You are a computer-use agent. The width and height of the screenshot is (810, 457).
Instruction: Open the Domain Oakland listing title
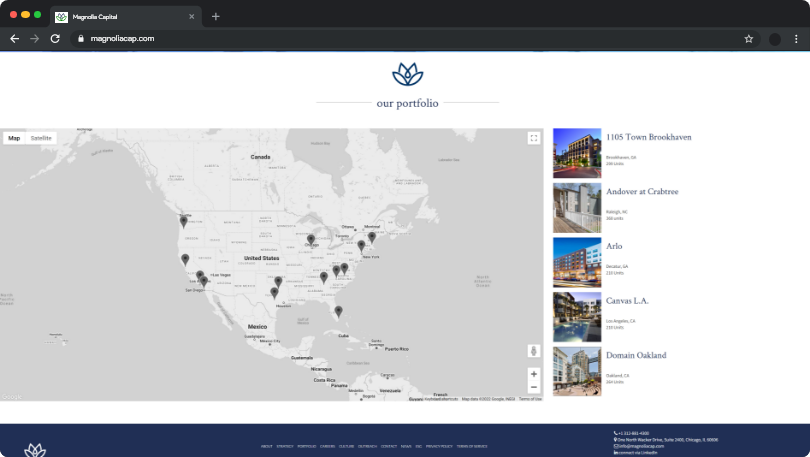[x=636, y=355]
